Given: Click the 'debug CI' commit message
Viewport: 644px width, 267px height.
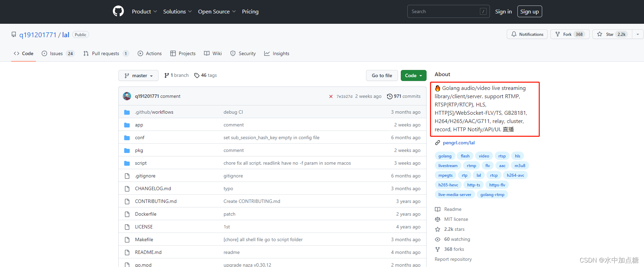Looking at the screenshot, I should tap(233, 112).
